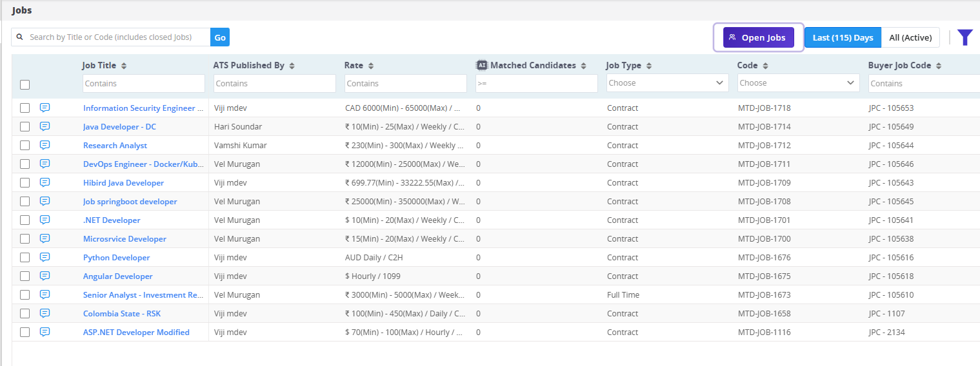Viewport: 980px width, 366px height.
Task: Open the Code Choose dropdown
Action: (798, 83)
